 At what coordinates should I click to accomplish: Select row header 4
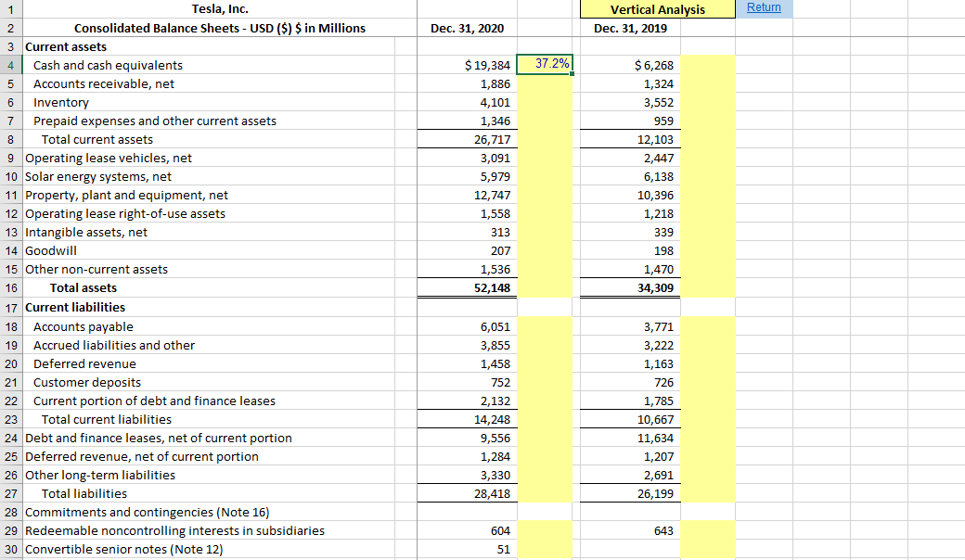coord(10,65)
